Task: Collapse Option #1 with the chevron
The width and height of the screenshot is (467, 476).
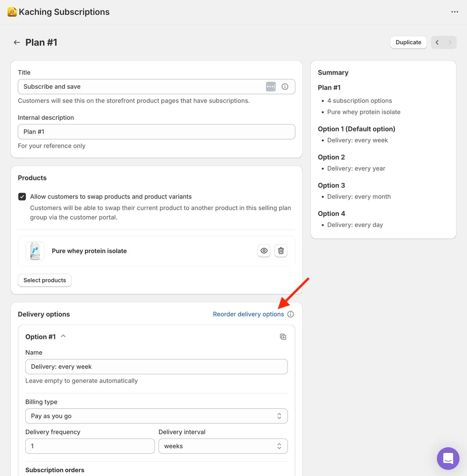Action: click(63, 336)
